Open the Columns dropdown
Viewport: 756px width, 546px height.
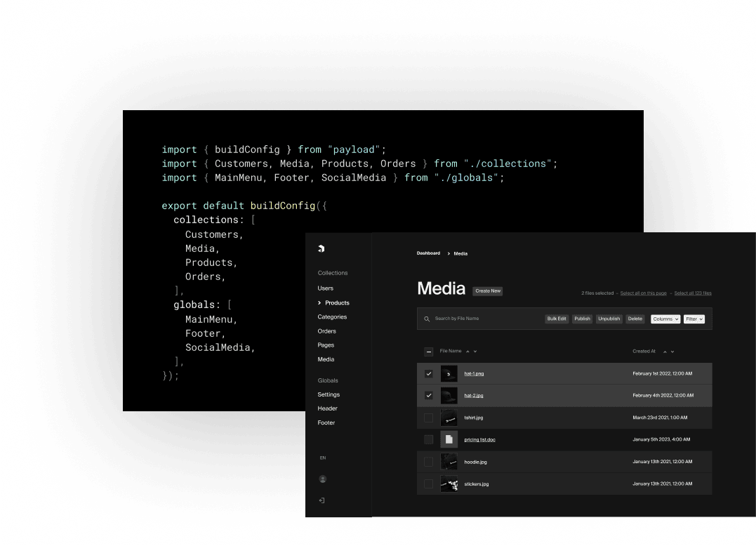click(x=665, y=319)
